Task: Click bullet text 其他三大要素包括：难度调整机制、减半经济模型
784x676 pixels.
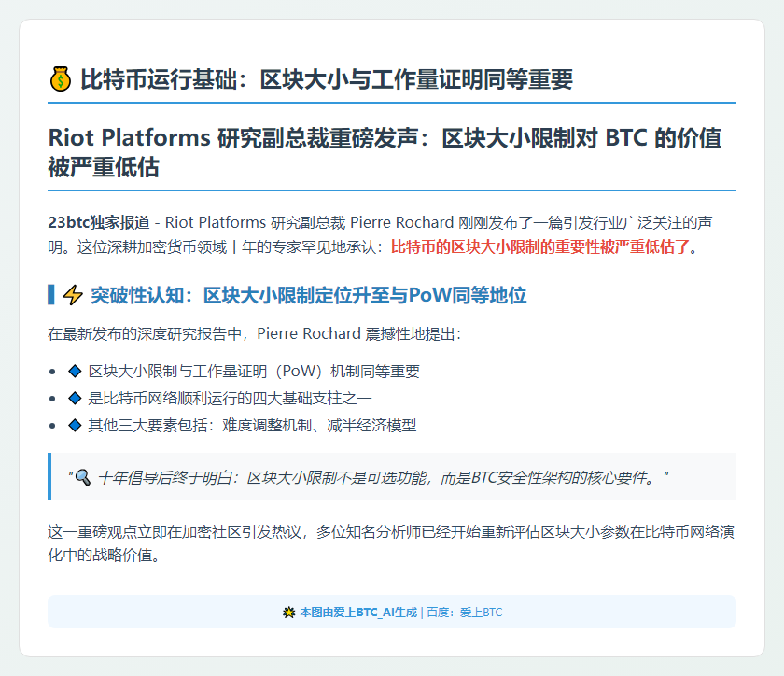Action: pos(253,426)
